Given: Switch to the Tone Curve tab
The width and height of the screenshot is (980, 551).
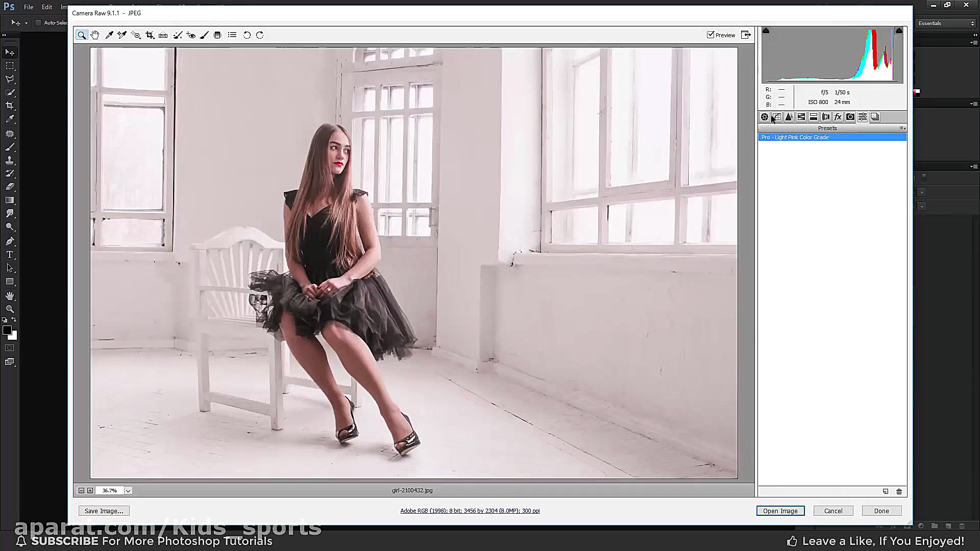Looking at the screenshot, I should (776, 117).
